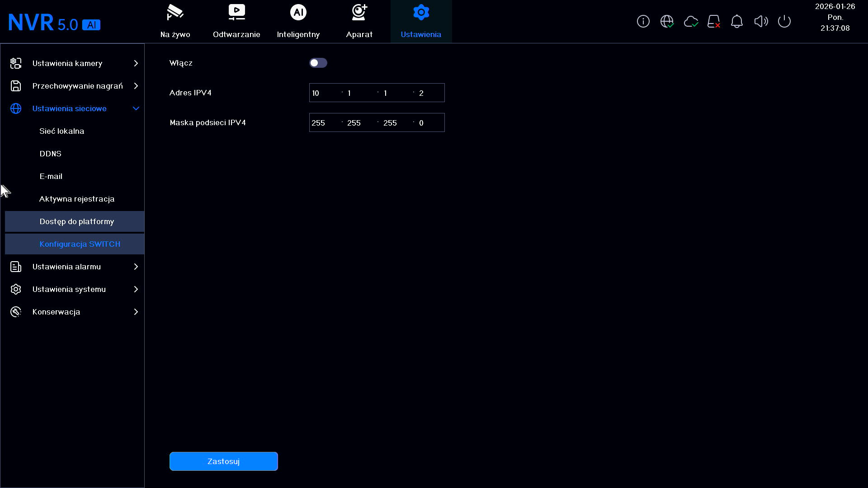The height and width of the screenshot is (488, 868).
Task: Expand Przechowywanie nagrań section
Action: [75, 86]
